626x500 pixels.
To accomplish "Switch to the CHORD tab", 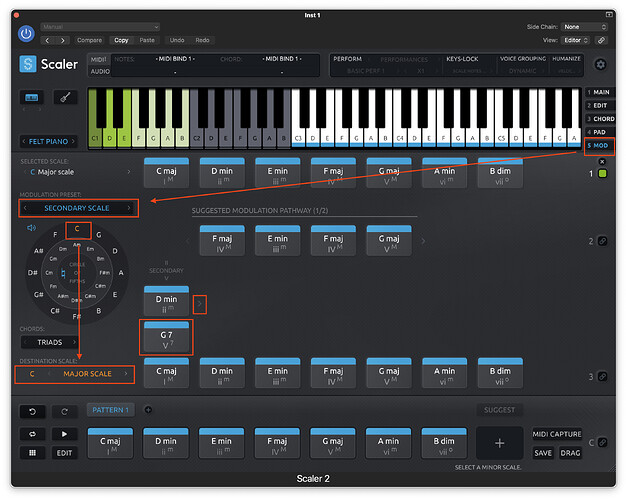I will (600, 119).
